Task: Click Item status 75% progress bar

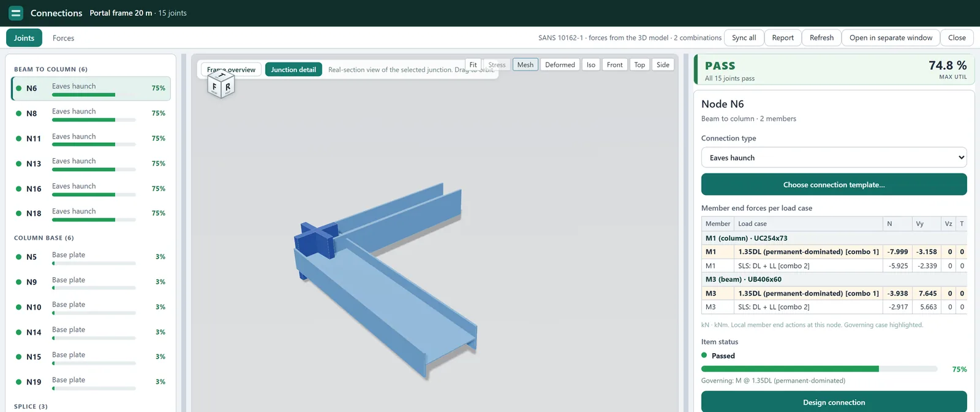Action: pyautogui.click(x=819, y=369)
